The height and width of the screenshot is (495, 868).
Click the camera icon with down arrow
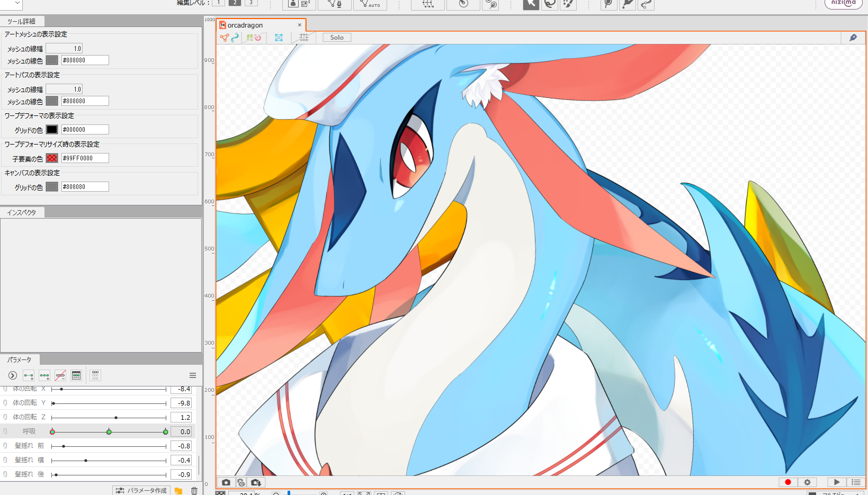[256, 482]
